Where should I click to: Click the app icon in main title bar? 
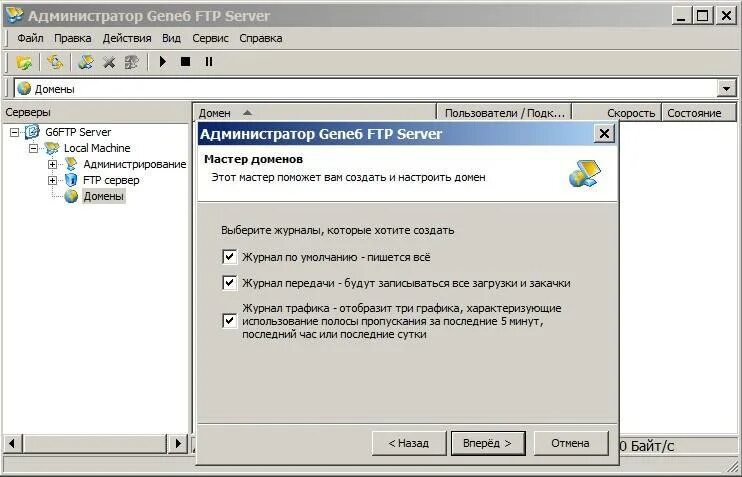point(14,15)
